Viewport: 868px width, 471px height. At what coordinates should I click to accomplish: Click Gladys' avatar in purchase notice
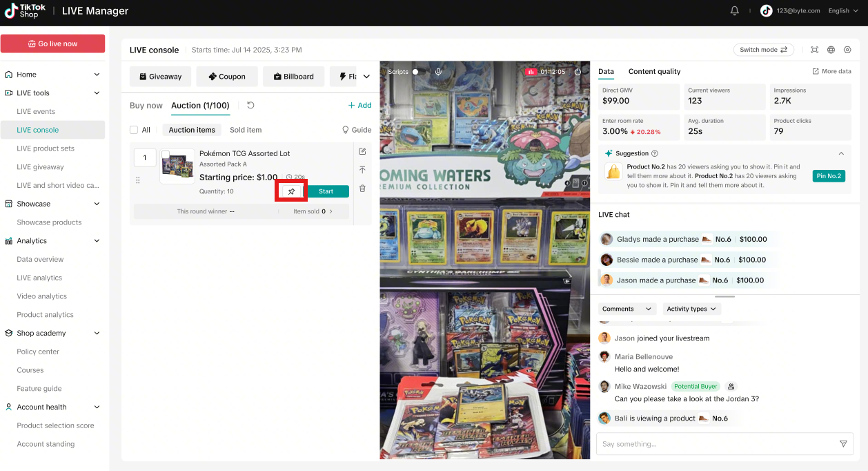pos(606,239)
